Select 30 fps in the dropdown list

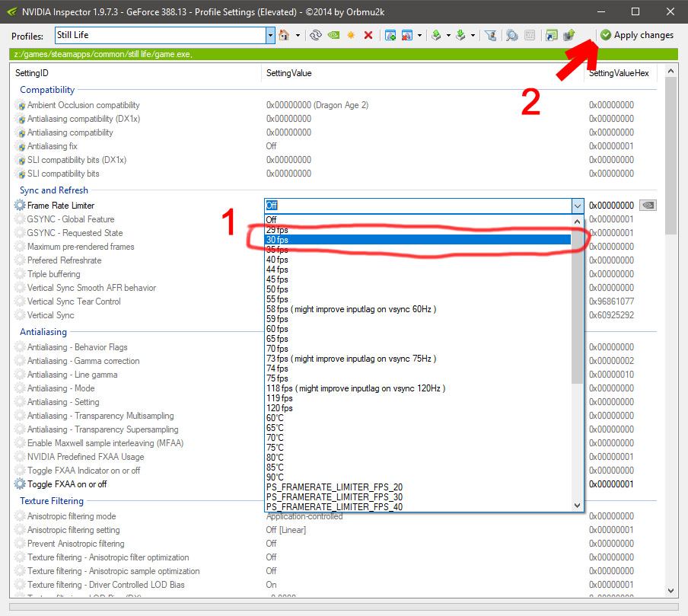419,240
